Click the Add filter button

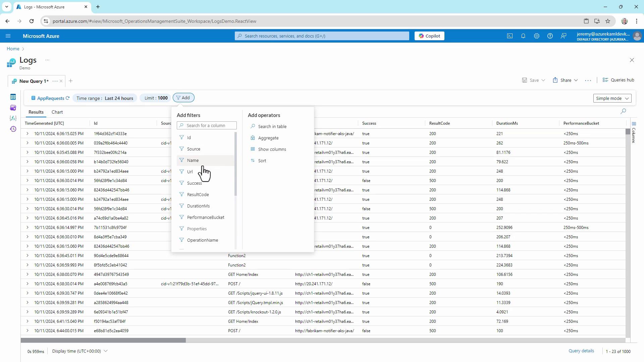[x=183, y=98]
